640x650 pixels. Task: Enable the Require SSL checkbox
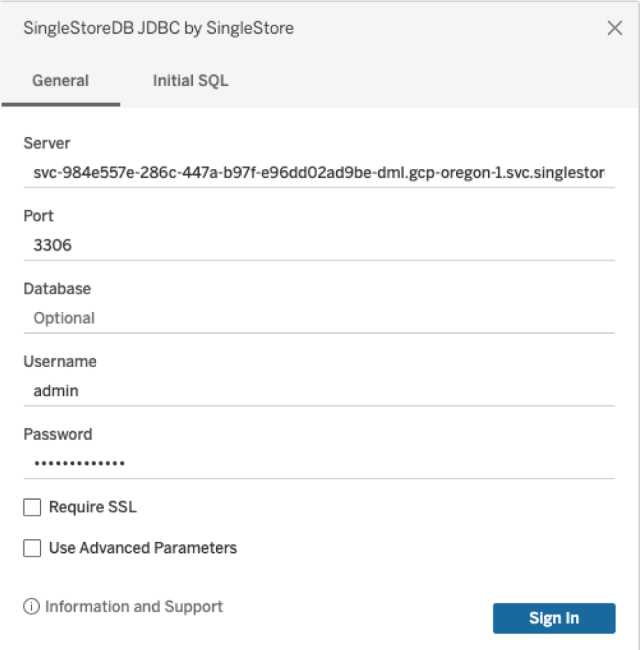[32, 507]
